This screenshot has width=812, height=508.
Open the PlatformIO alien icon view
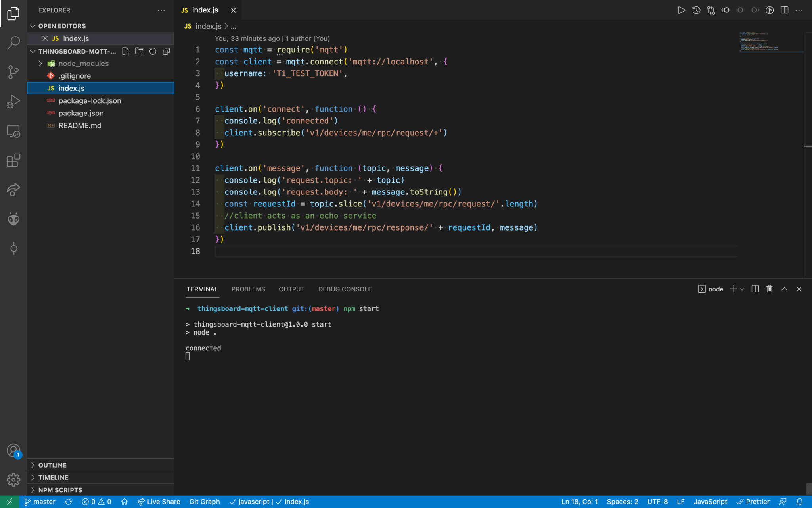click(x=13, y=219)
